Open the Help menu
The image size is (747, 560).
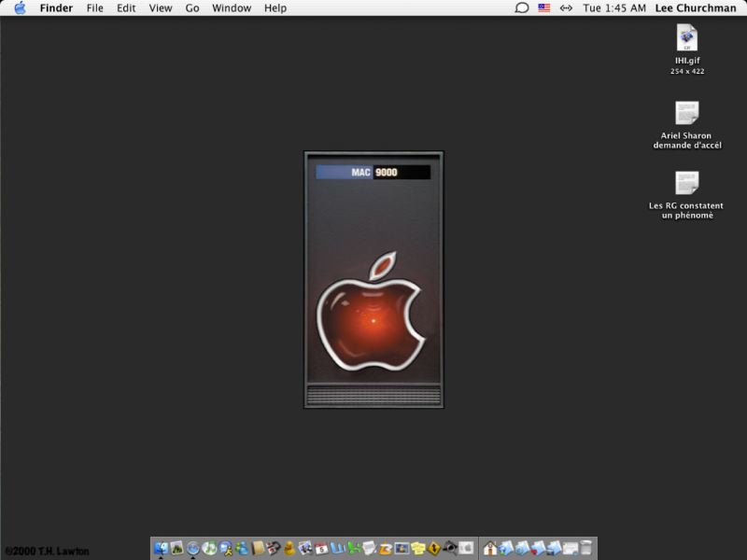[275, 7]
